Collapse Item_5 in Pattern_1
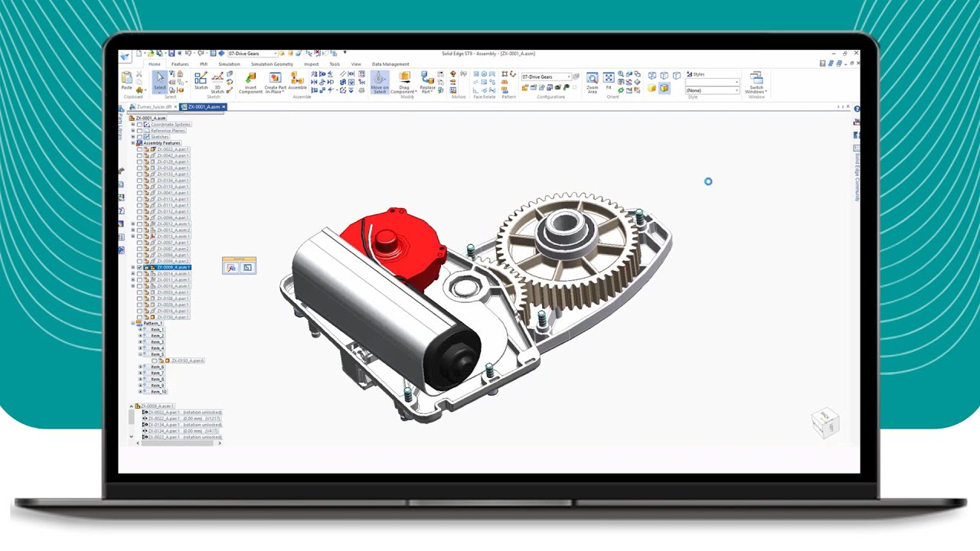 tap(140, 354)
